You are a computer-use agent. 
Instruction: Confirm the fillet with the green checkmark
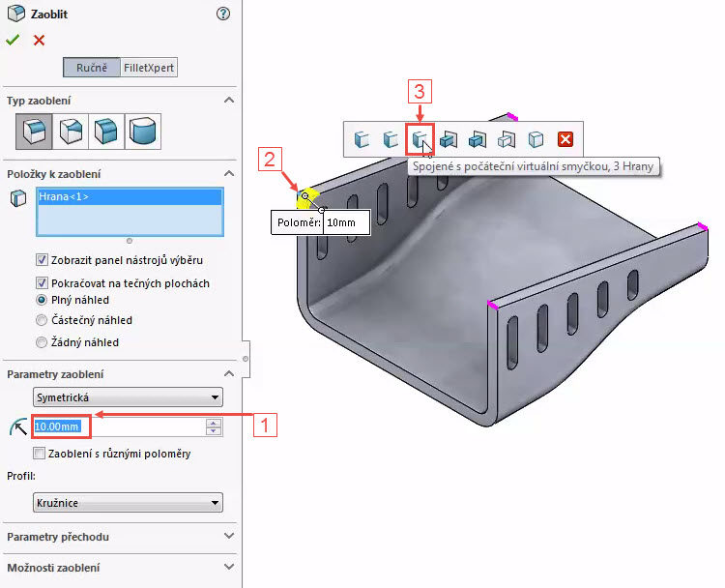click(13, 41)
